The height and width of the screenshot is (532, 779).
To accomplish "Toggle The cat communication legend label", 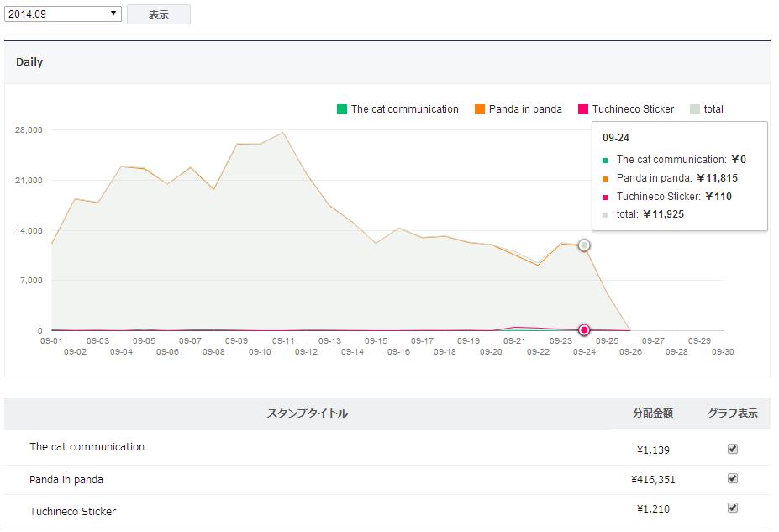I will pos(404,109).
